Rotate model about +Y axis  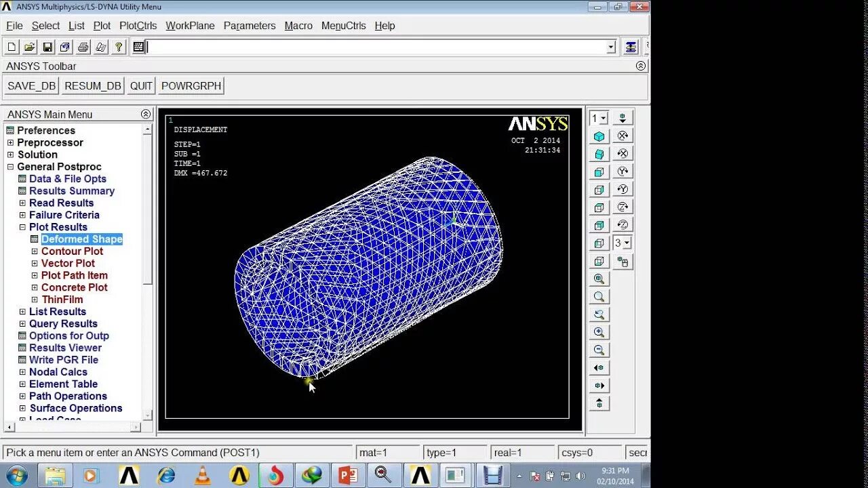tap(623, 171)
